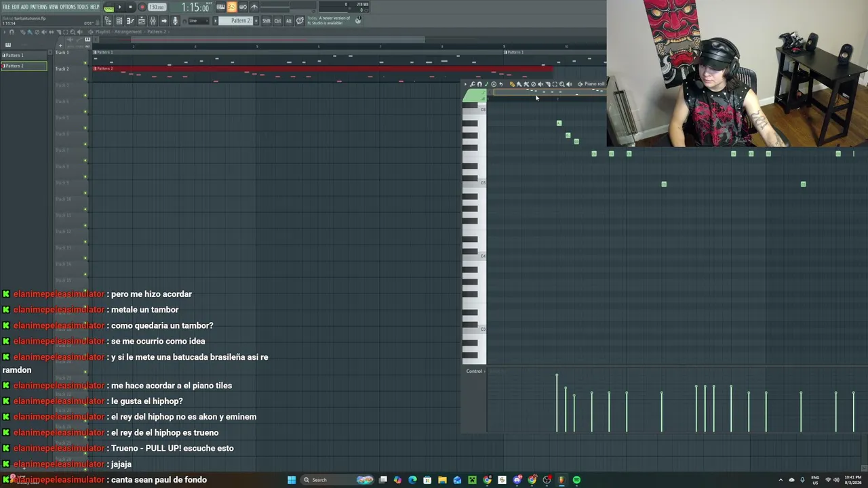Open the HELP menu

click(94, 7)
